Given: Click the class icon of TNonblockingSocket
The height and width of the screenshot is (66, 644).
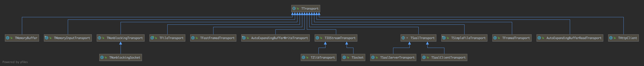Looking at the screenshot, I should (102, 58).
